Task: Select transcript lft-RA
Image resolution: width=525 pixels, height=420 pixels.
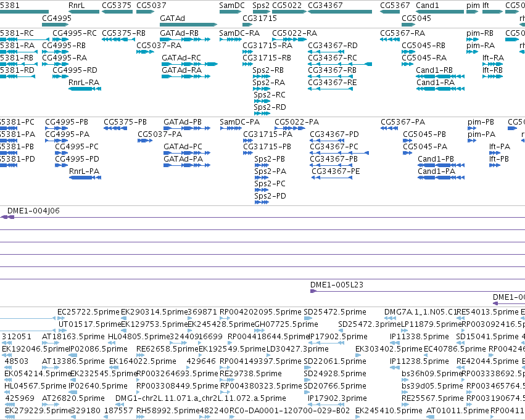Action: point(493,58)
